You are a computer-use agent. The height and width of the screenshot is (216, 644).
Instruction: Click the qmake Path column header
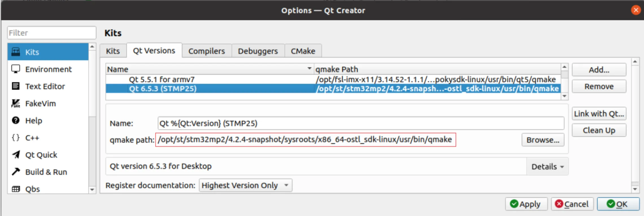point(438,69)
